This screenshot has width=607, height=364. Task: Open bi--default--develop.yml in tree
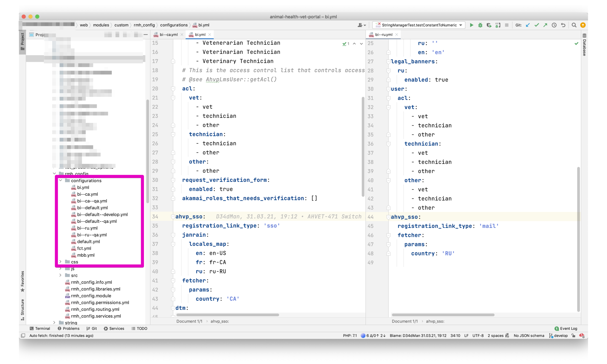102,214
